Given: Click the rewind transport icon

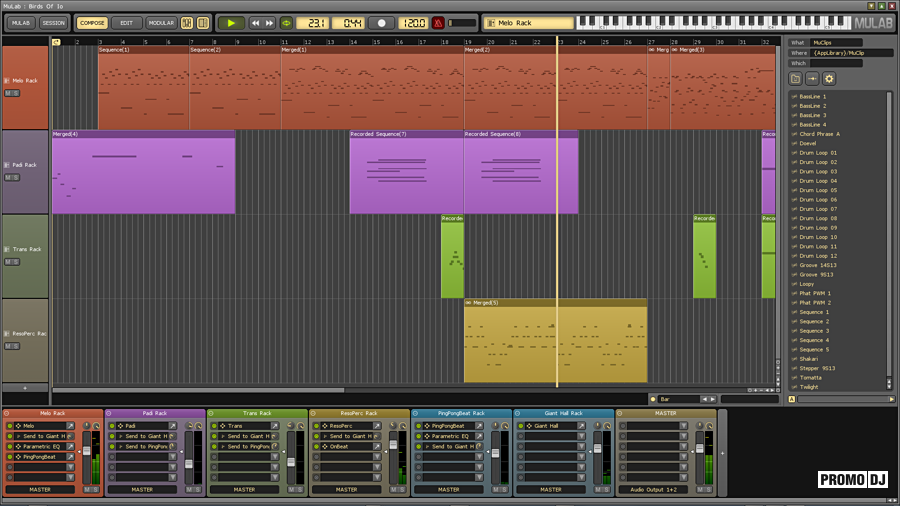Looking at the screenshot, I should click(x=255, y=22).
